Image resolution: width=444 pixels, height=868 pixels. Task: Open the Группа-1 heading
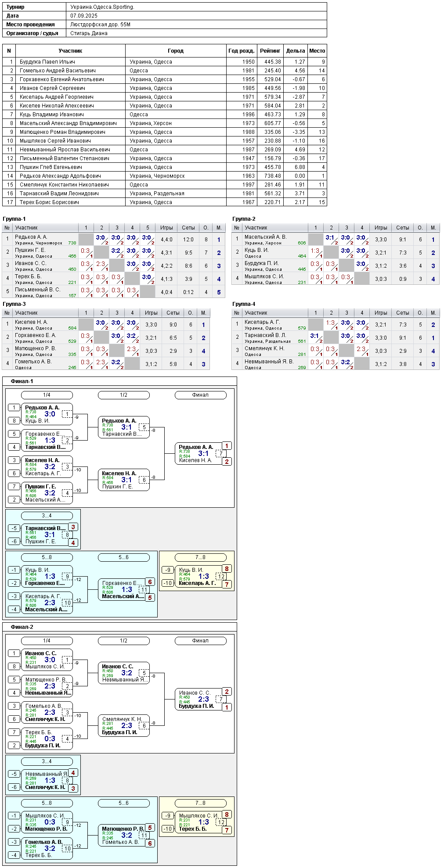click(14, 219)
